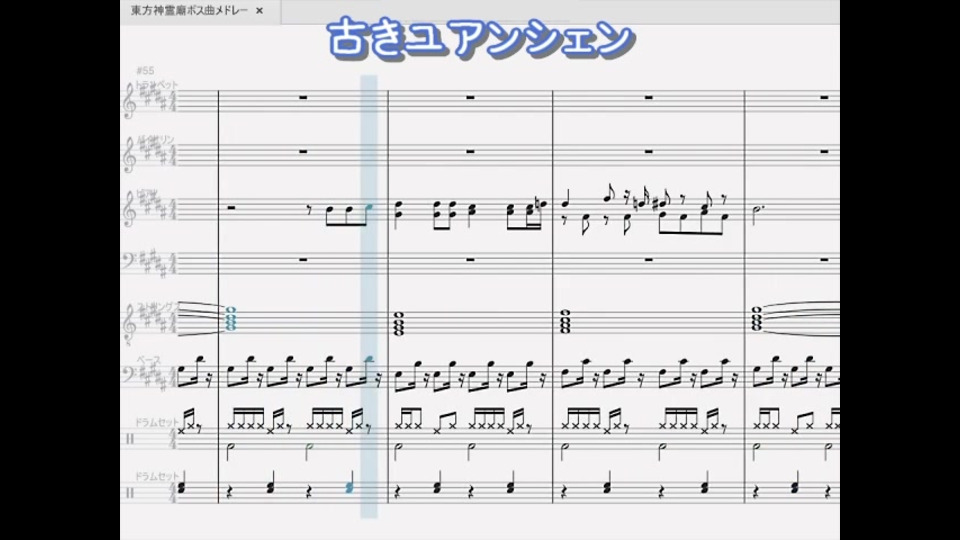Click the bass clef on the ベース staff
Screen dimensions: 960x540
click(129, 374)
